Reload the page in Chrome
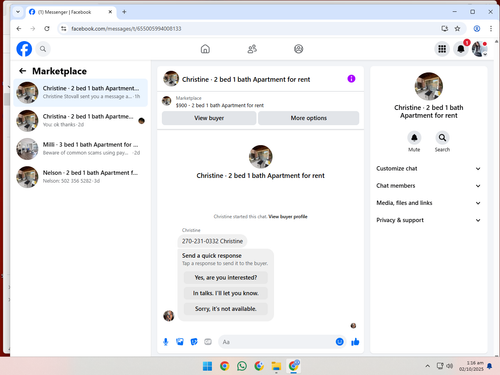 pyautogui.click(x=47, y=29)
